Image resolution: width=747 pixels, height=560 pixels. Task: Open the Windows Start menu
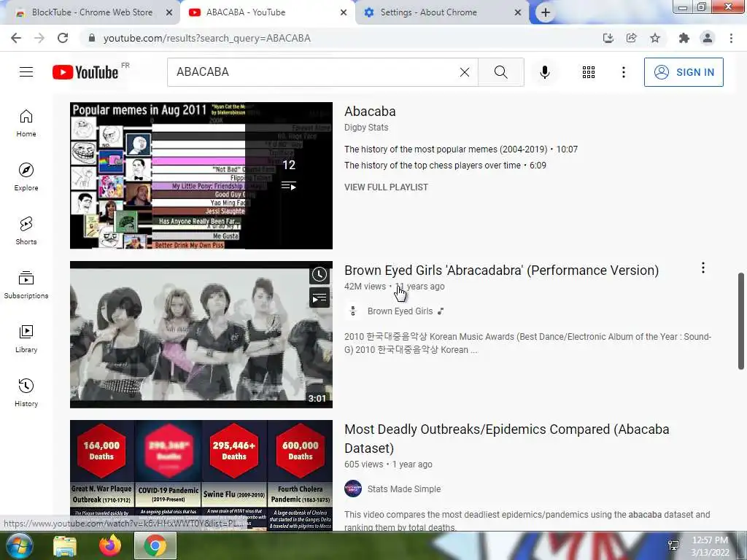coord(19,545)
